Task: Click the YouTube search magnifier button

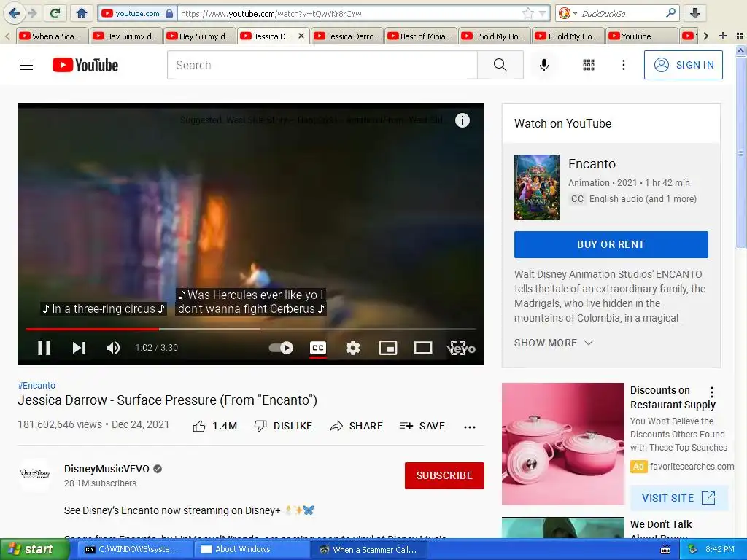Action: click(x=500, y=65)
